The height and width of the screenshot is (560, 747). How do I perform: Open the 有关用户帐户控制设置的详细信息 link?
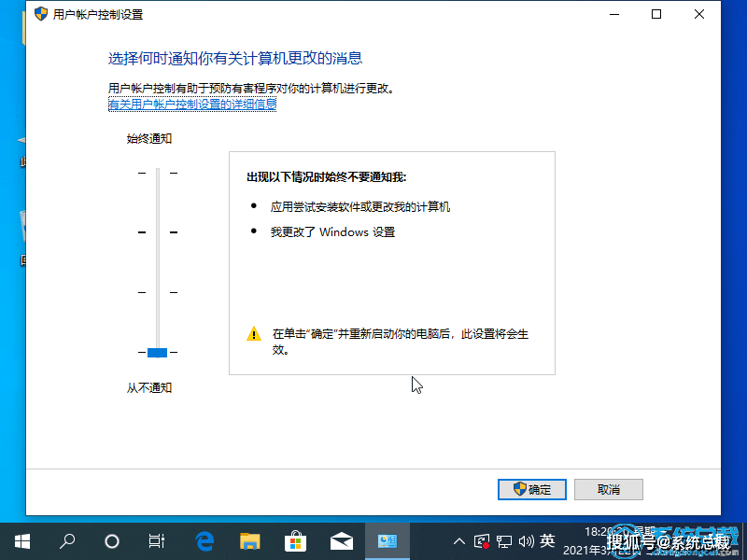(x=192, y=104)
